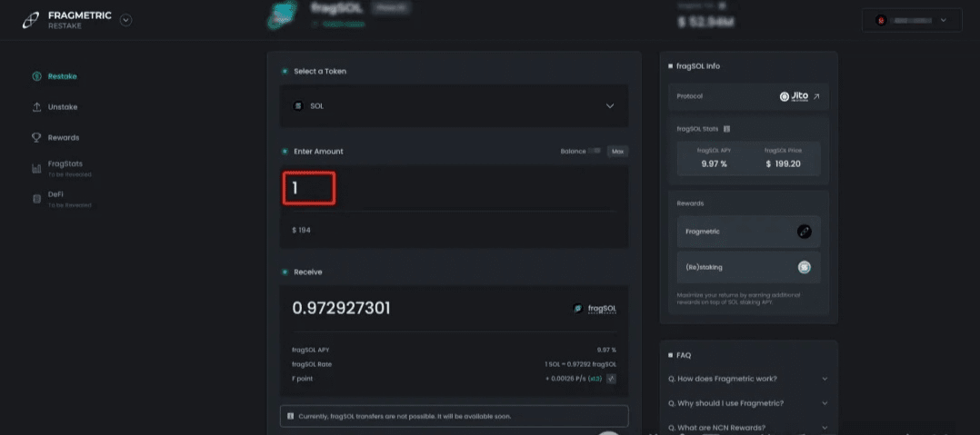Click the fragSOL icon in Receive box
Image resolution: width=980 pixels, height=435 pixels.
tap(577, 308)
